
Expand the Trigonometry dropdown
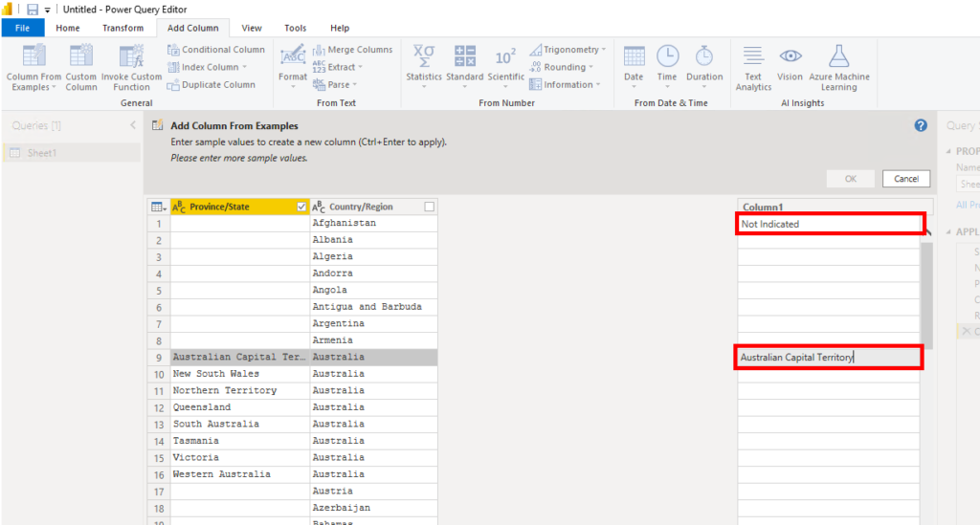click(x=604, y=50)
